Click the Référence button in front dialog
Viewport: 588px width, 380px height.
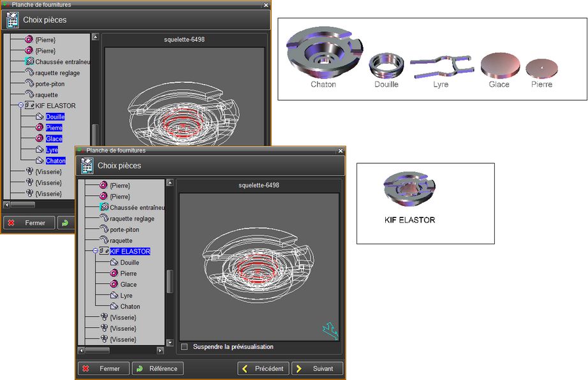158,369
